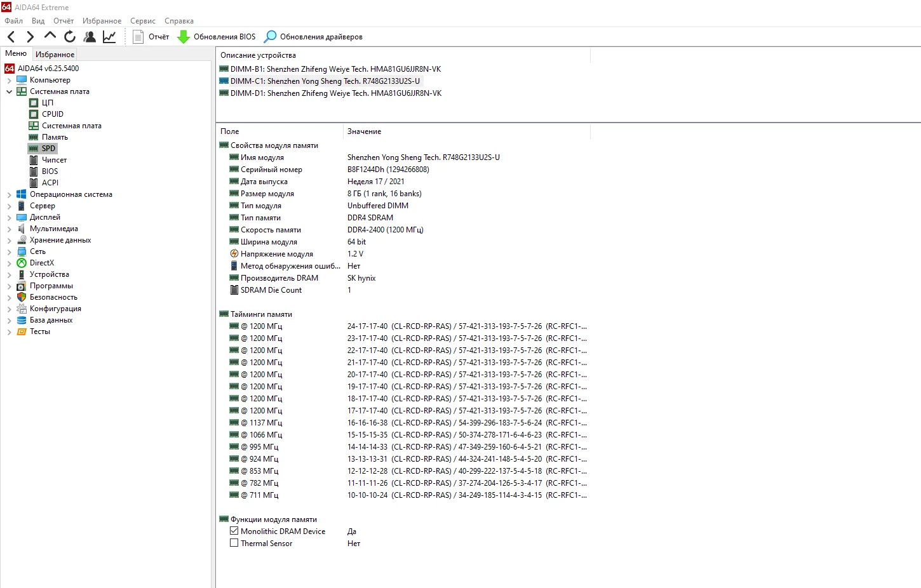
Task: Expand the DirectX tree node
Action: click(x=9, y=263)
